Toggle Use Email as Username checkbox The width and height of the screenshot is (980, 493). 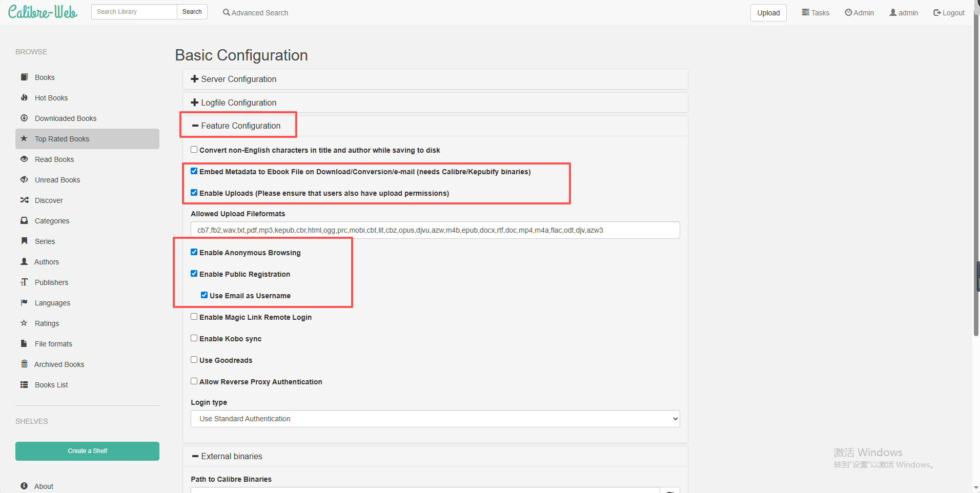(204, 295)
